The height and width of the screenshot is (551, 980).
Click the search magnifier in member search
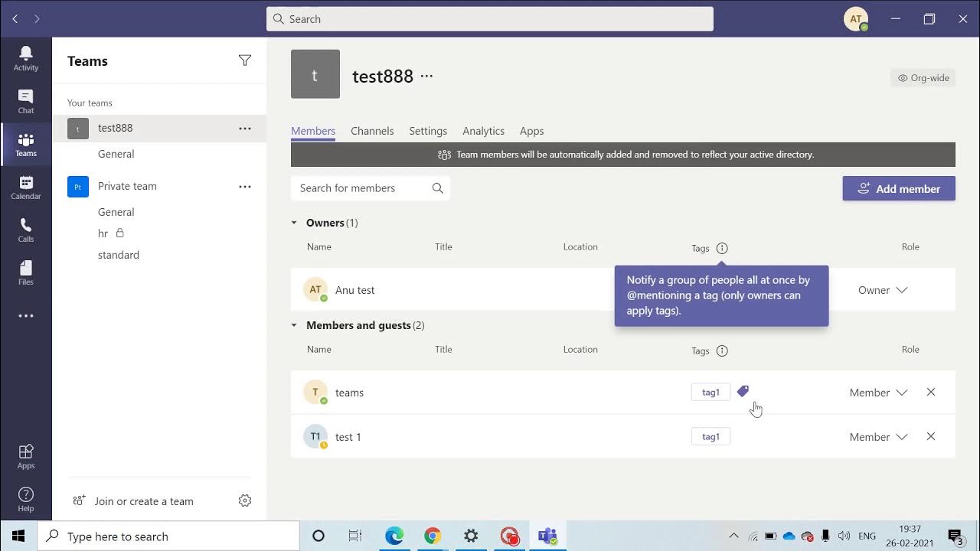[x=438, y=188]
